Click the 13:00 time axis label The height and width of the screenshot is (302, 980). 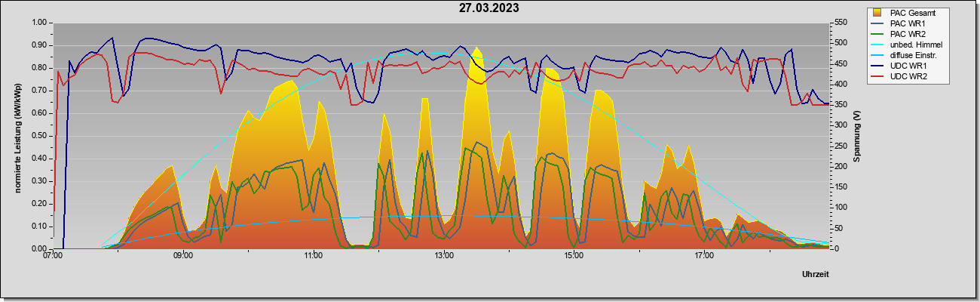coord(443,256)
